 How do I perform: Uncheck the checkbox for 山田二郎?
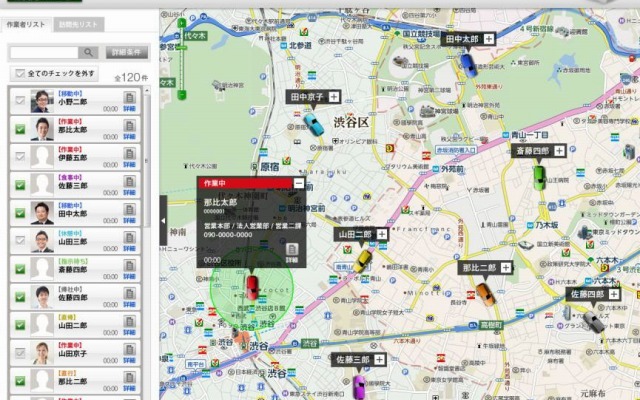coord(20,324)
